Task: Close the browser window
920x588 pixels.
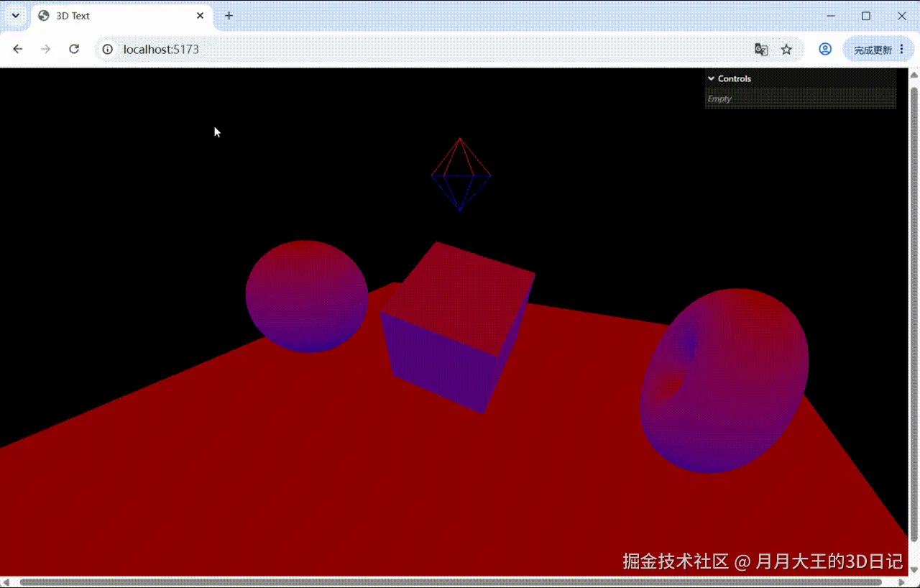Action: (x=901, y=16)
